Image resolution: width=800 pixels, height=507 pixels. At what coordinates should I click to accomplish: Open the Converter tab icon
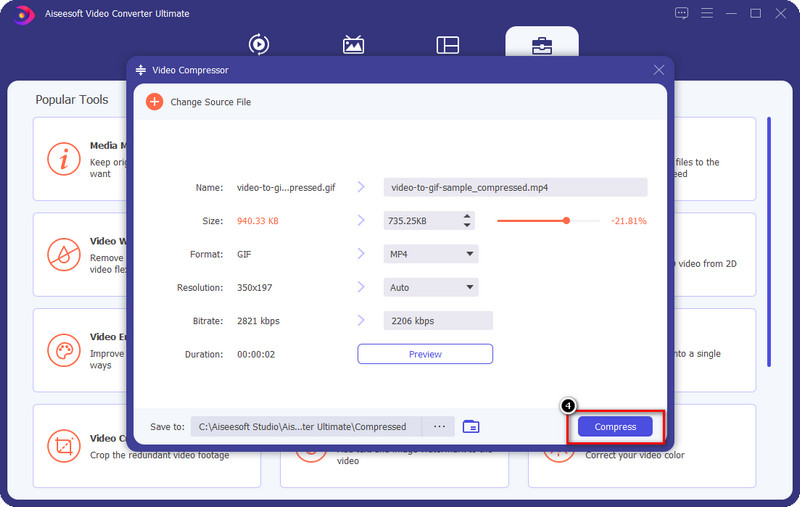click(259, 45)
